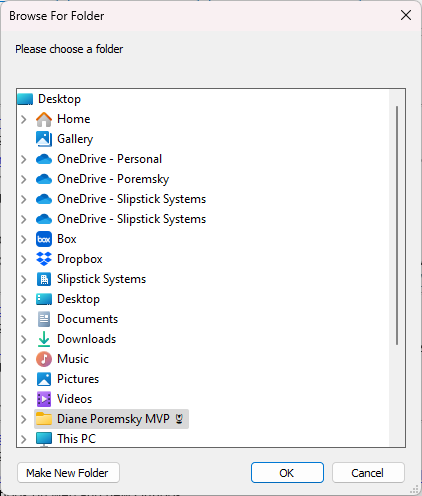Expand the Pictures folder chevron

click(x=23, y=379)
